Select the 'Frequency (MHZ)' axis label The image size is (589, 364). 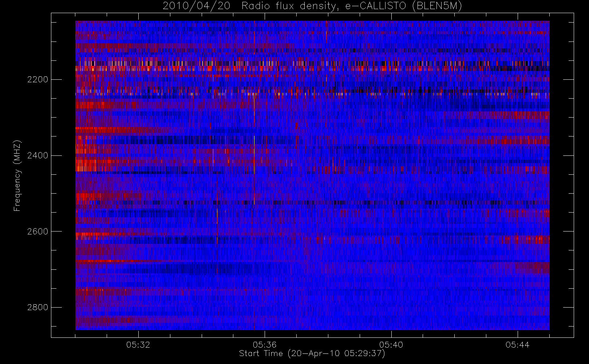coord(17,176)
